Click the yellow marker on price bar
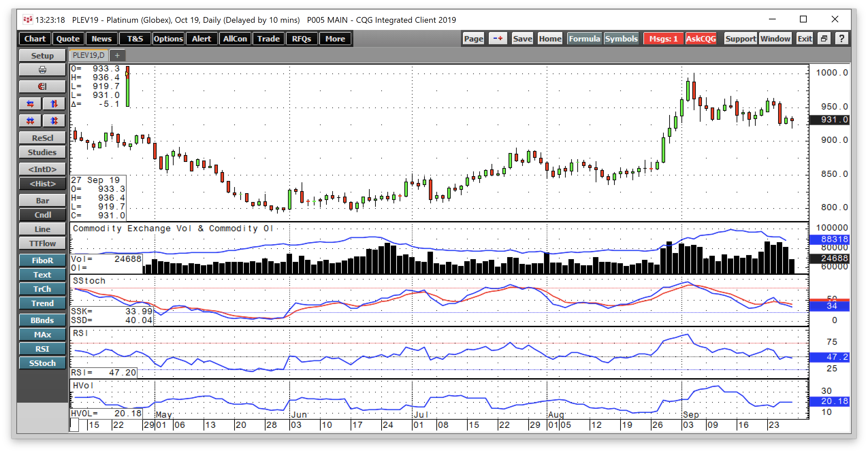868x453 pixels. pos(127,73)
